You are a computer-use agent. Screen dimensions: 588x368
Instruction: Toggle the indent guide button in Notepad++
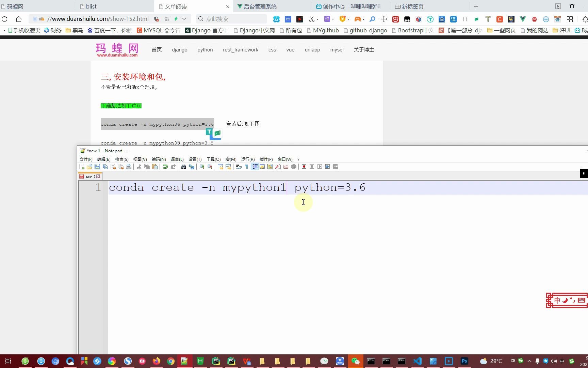(255, 167)
